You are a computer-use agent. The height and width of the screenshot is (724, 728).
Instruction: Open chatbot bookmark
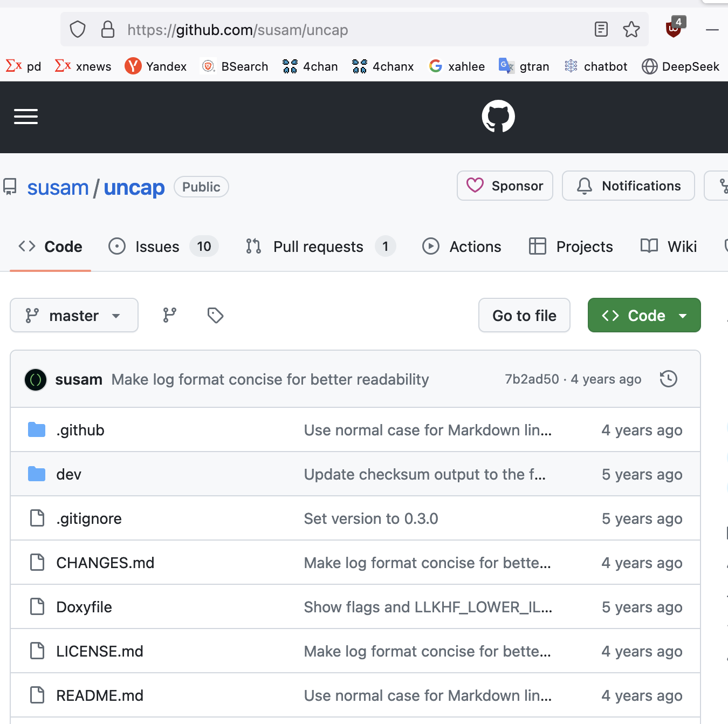[596, 66]
